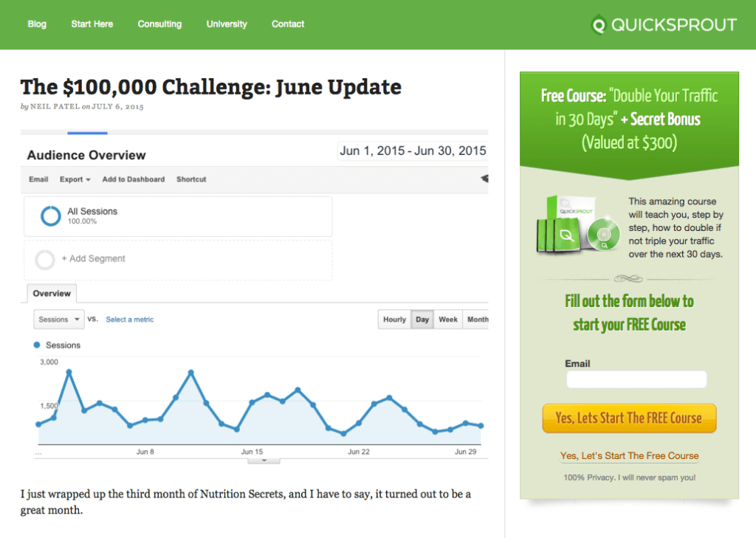Click the Shortcut option
The image size is (756, 538).
click(x=191, y=179)
